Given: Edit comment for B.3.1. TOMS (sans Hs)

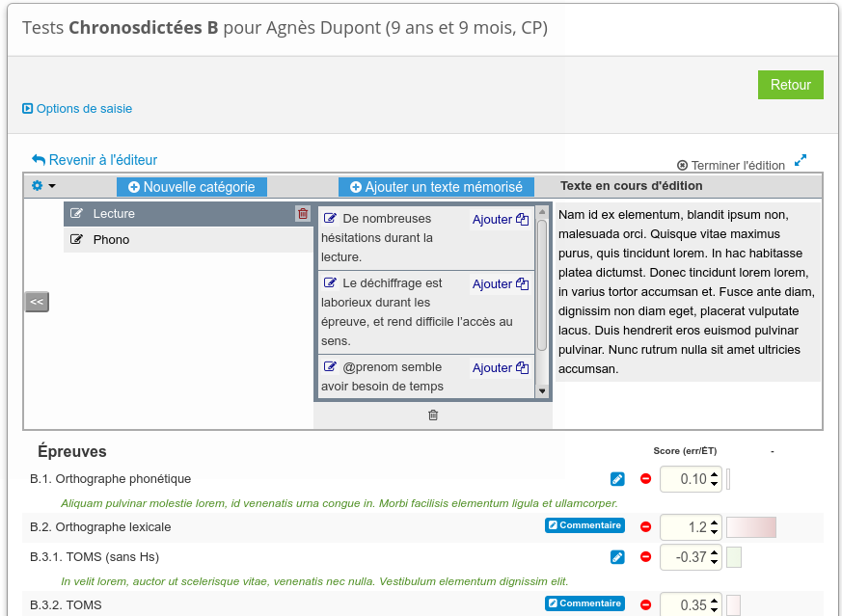Looking at the screenshot, I should click(x=617, y=557).
